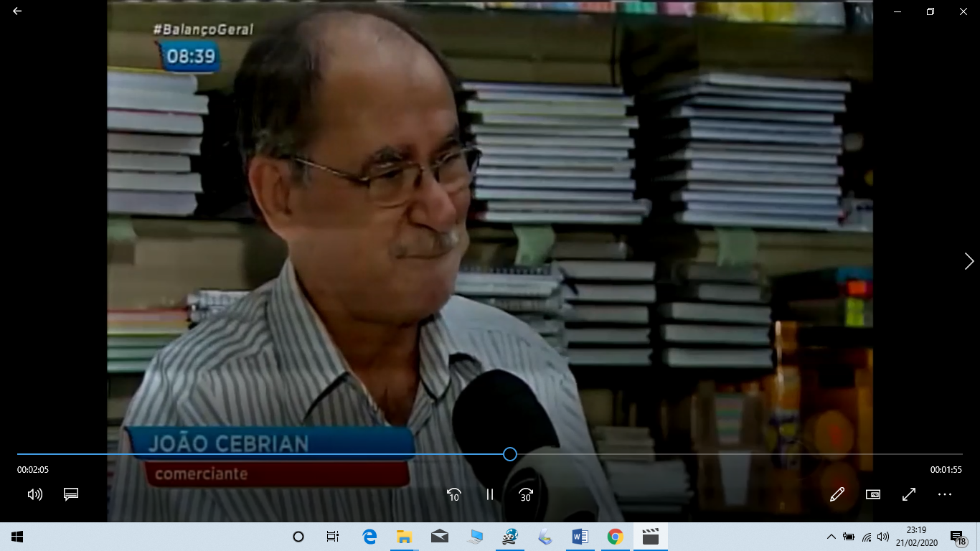Skip back 10 seconds
This screenshot has width=980, height=551.
[x=454, y=494]
